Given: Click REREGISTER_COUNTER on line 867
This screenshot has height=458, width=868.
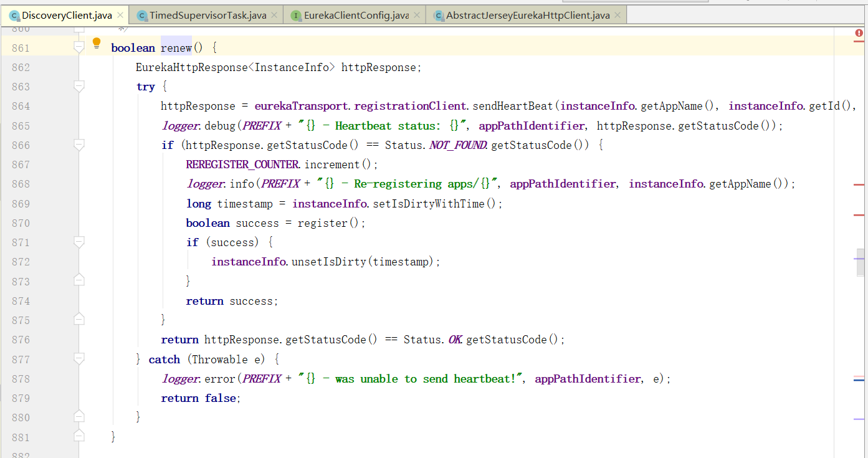Looking at the screenshot, I should [242, 165].
